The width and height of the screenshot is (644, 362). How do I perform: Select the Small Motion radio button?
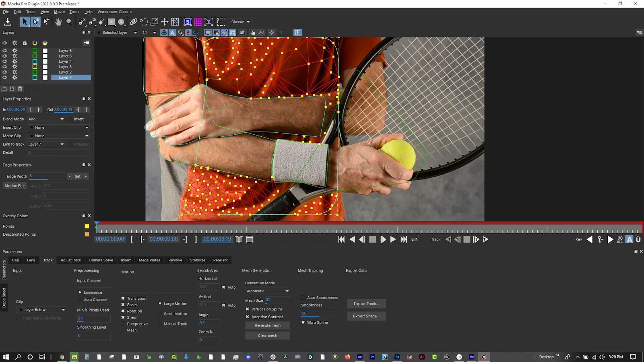(160, 314)
